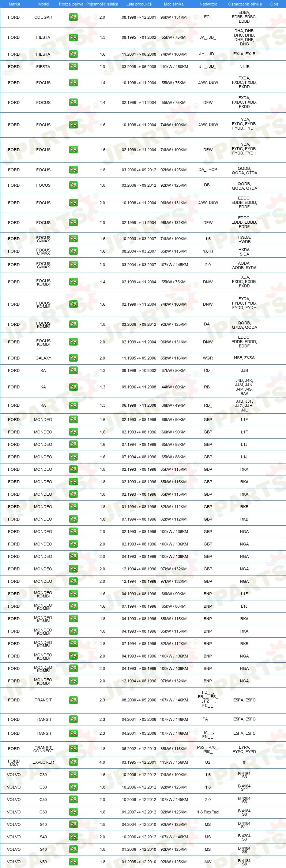Click the fuel icon for the Transit FA_ _ row

73,719
